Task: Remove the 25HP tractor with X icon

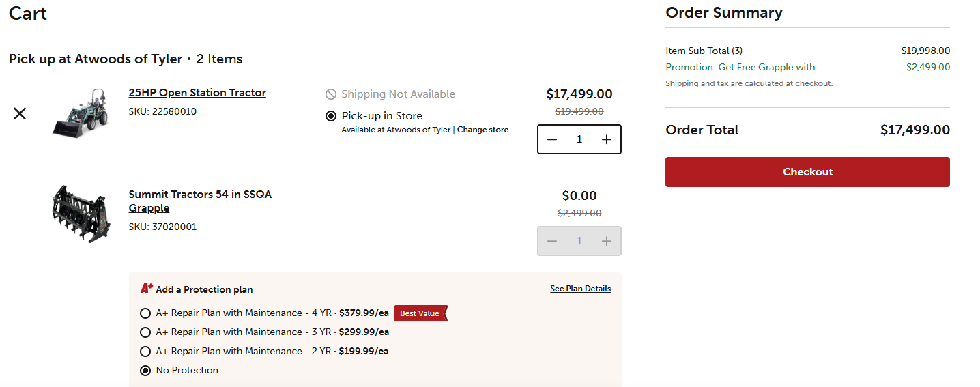Action: click(20, 114)
